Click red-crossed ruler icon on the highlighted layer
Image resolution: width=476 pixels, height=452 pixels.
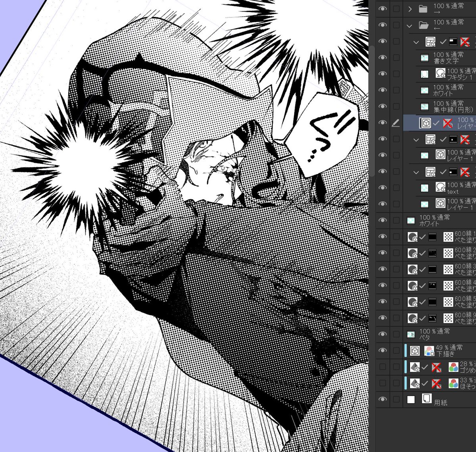(x=448, y=123)
